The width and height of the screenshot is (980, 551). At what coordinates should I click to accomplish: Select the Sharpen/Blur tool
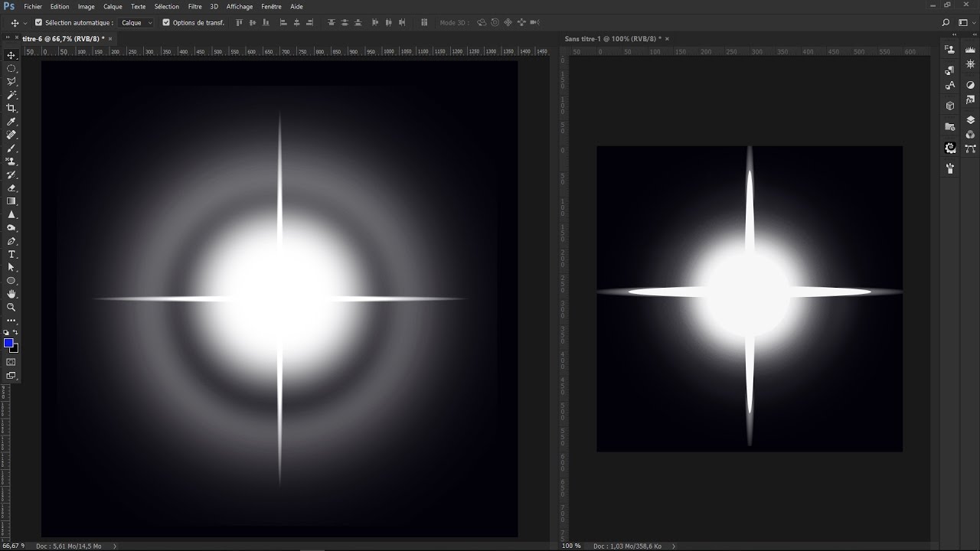coord(11,214)
